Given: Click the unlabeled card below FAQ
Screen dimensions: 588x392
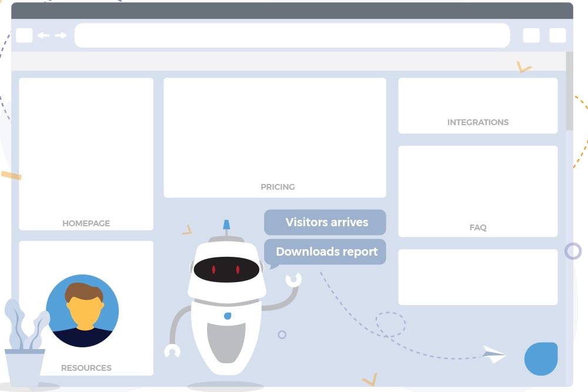Looking at the screenshot, I should (x=477, y=277).
